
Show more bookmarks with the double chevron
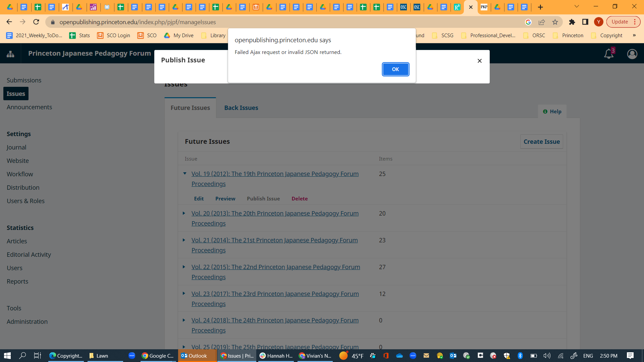pyautogui.click(x=634, y=35)
